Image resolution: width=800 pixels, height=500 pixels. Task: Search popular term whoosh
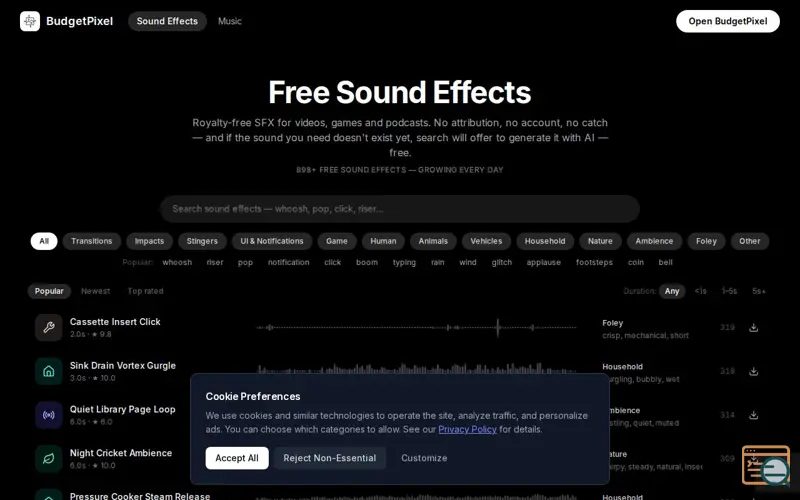click(177, 262)
